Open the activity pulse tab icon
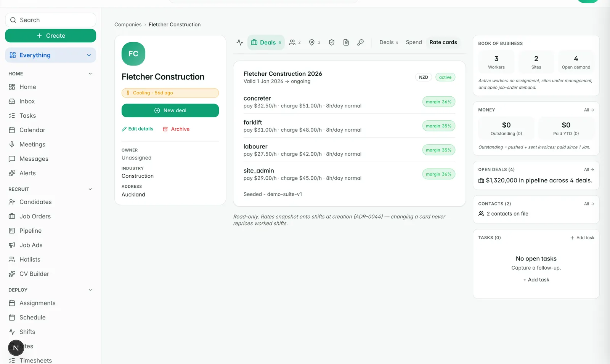The image size is (610, 364). 240,42
